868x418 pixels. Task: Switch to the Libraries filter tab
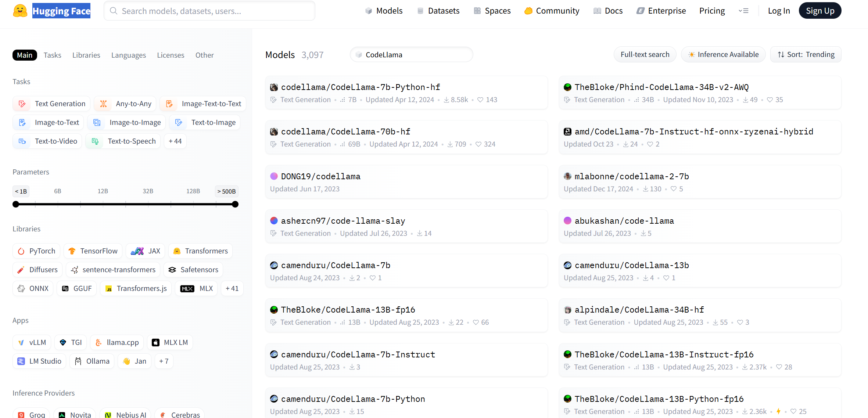click(86, 55)
